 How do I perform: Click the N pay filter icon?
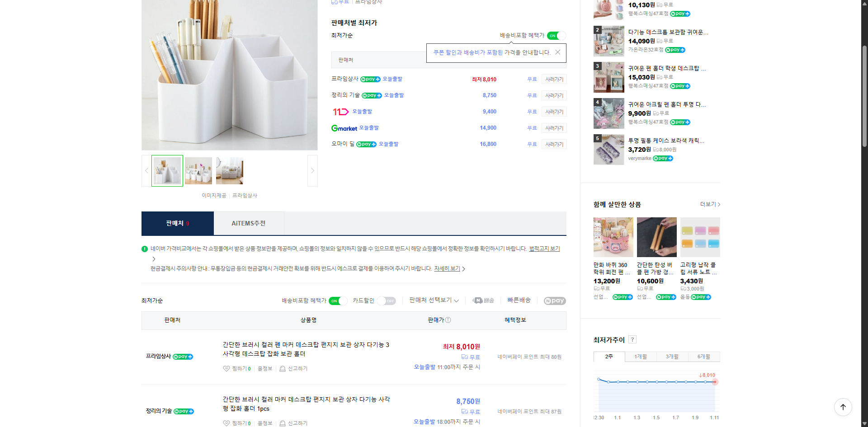tap(554, 300)
